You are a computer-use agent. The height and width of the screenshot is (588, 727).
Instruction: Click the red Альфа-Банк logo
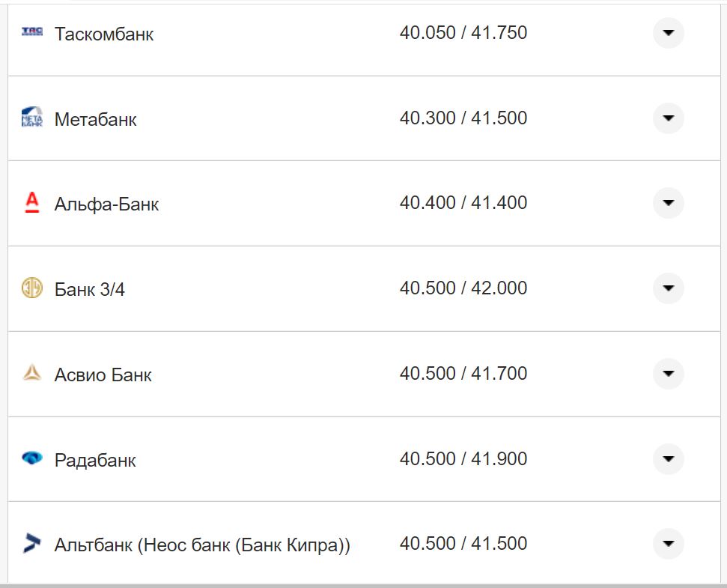click(32, 203)
